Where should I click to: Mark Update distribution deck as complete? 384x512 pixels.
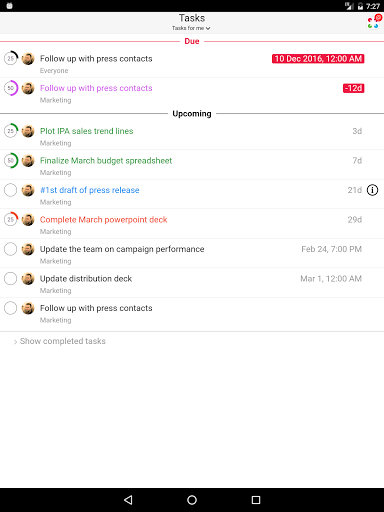10,279
